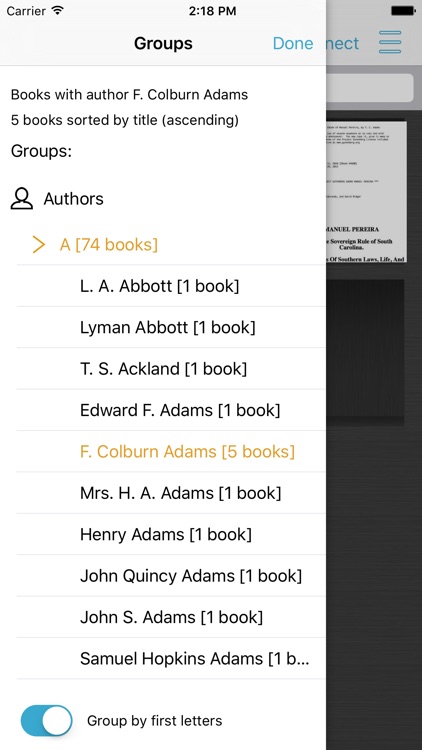Open the hamburger menu icon
Image resolution: width=422 pixels, height=750 pixels.
(x=390, y=42)
